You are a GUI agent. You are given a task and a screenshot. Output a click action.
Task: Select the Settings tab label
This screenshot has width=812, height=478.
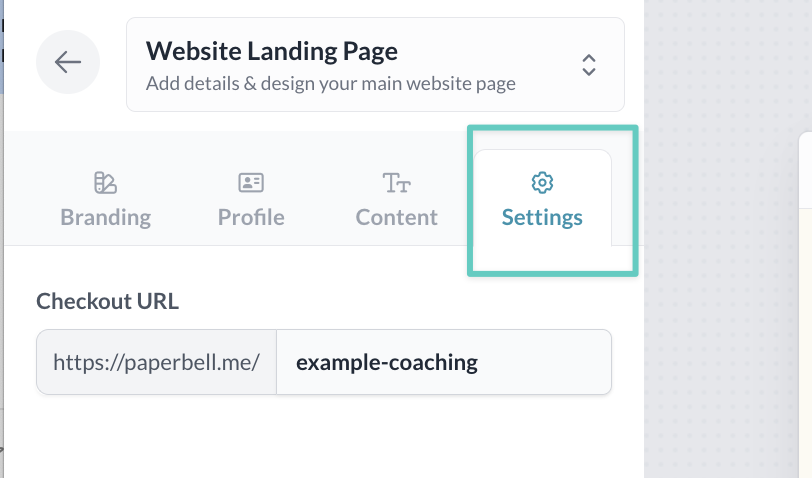pyautogui.click(x=542, y=217)
